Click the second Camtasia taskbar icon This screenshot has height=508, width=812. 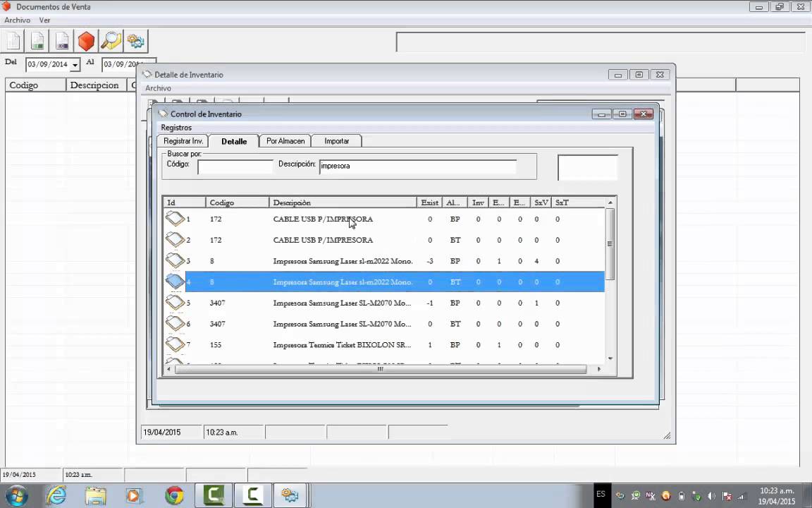tap(253, 495)
